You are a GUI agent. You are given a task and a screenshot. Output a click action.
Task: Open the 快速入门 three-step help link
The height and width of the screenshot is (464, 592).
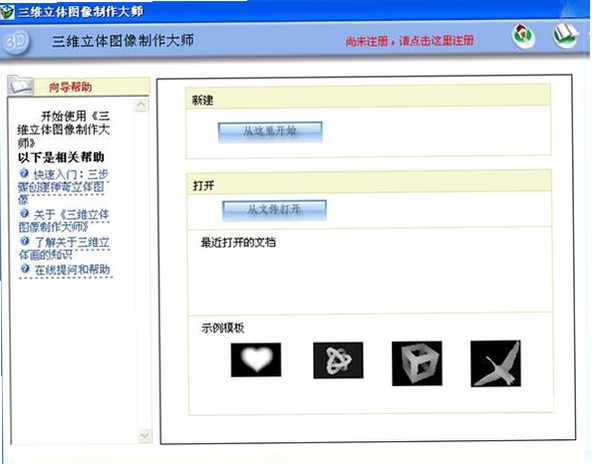tap(63, 187)
